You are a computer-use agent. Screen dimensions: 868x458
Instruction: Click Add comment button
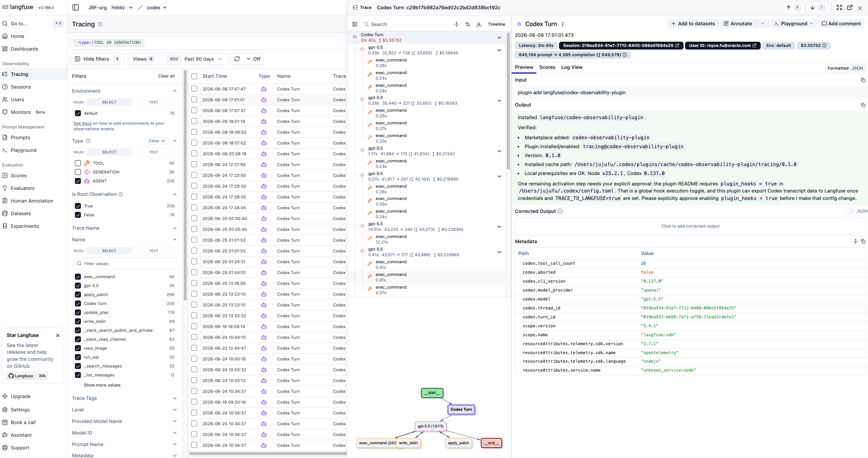point(841,23)
